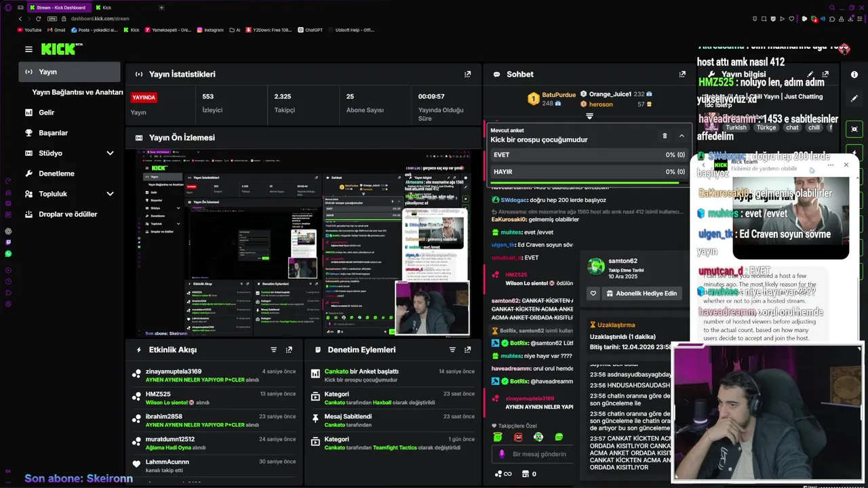This screenshot has height=488, width=868.
Task: Select HAYIR poll option
Action: [x=589, y=171]
